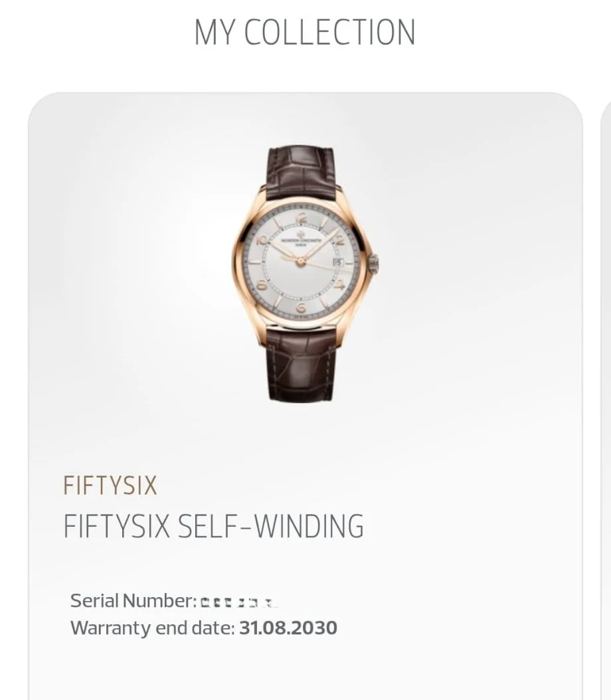
Task: Select the next collection card at right edge
Action: (x=606, y=398)
